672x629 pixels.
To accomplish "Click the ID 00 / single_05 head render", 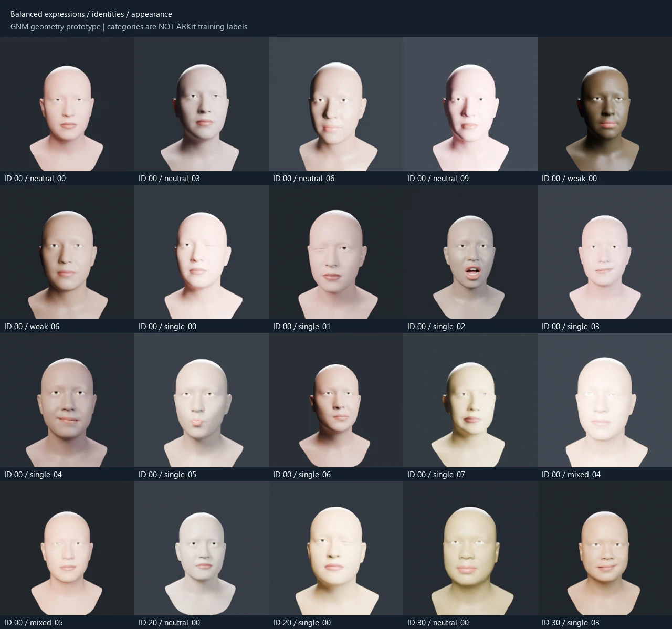I will (202, 400).
